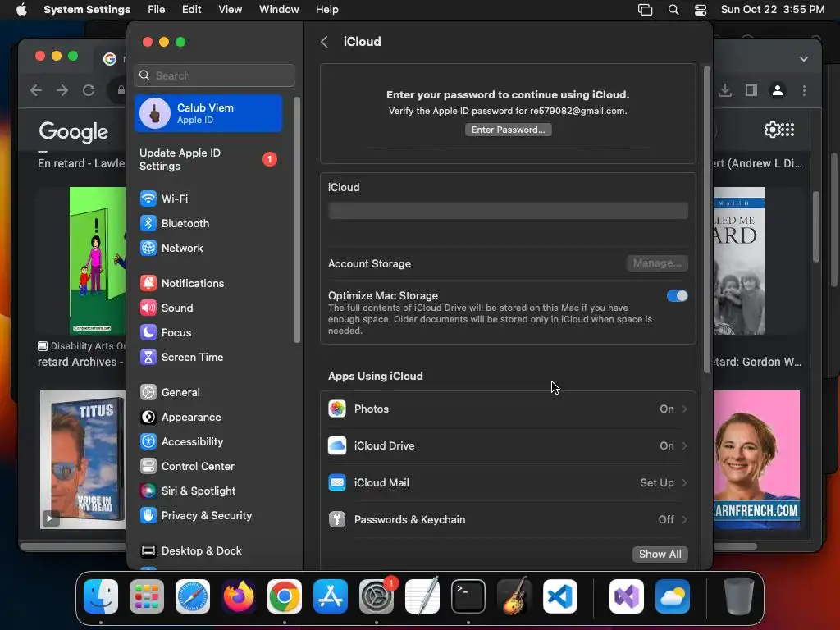Viewport: 840px width, 630px height.
Task: Click the iCloud storage usage bar
Action: point(508,211)
